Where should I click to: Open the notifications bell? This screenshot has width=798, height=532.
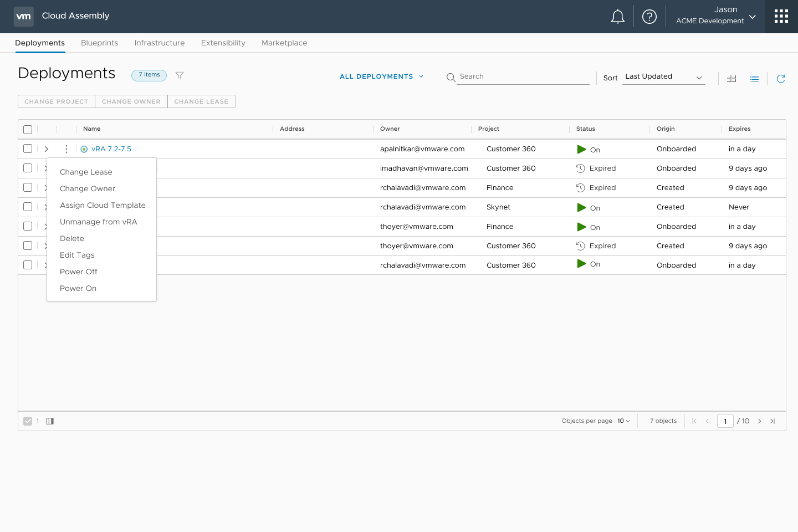click(x=618, y=17)
